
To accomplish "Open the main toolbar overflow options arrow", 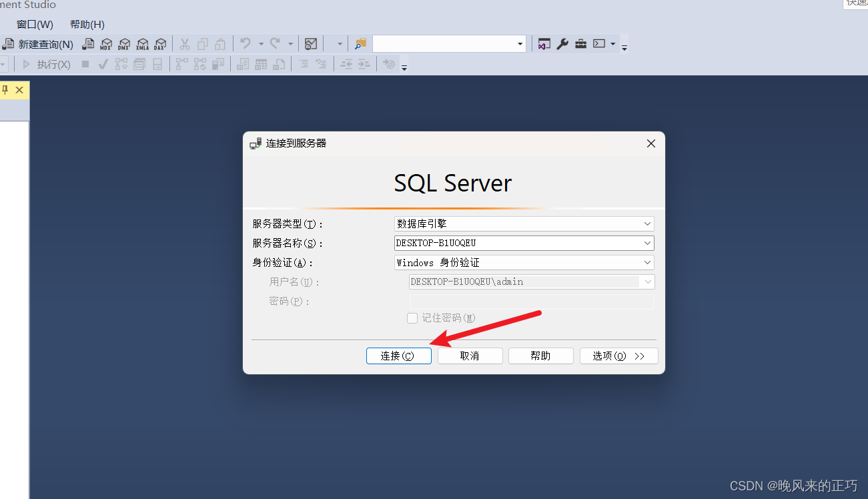I will tap(624, 47).
